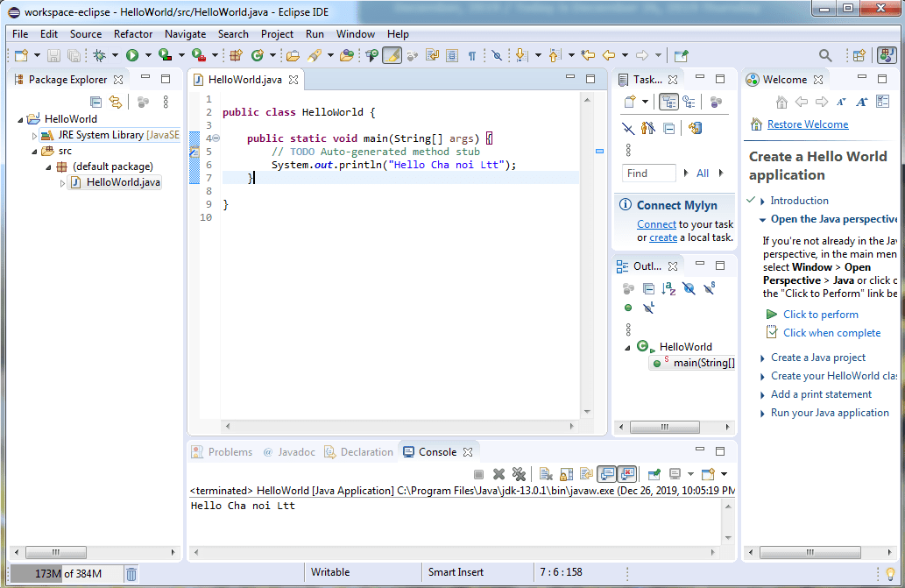Click the yellow Back navigation arrow
The image size is (905, 588).
coord(609,55)
